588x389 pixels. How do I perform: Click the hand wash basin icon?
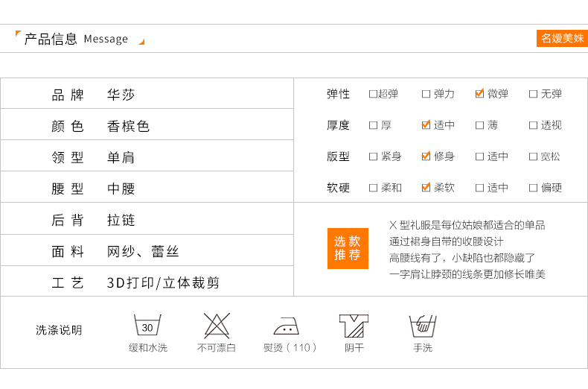coord(422,326)
